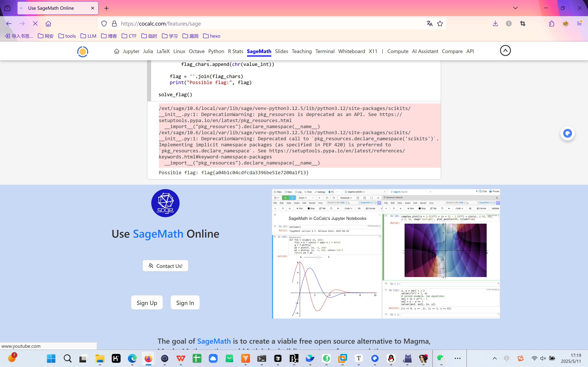The image size is (588, 367).
Task: Click the Sign In button
Action: pyautogui.click(x=185, y=302)
